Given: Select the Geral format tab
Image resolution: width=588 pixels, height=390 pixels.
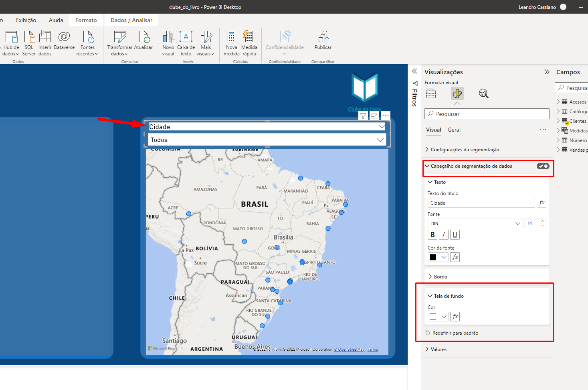Looking at the screenshot, I should (454, 130).
